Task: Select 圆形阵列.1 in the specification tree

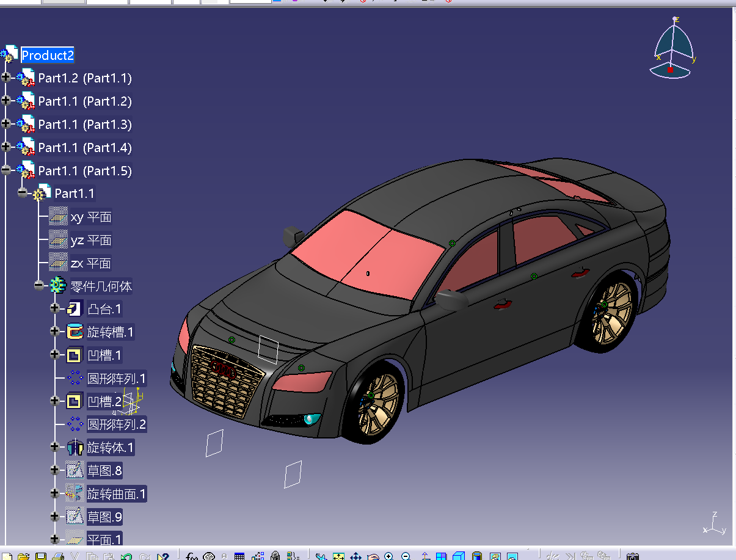Action: click(x=116, y=378)
